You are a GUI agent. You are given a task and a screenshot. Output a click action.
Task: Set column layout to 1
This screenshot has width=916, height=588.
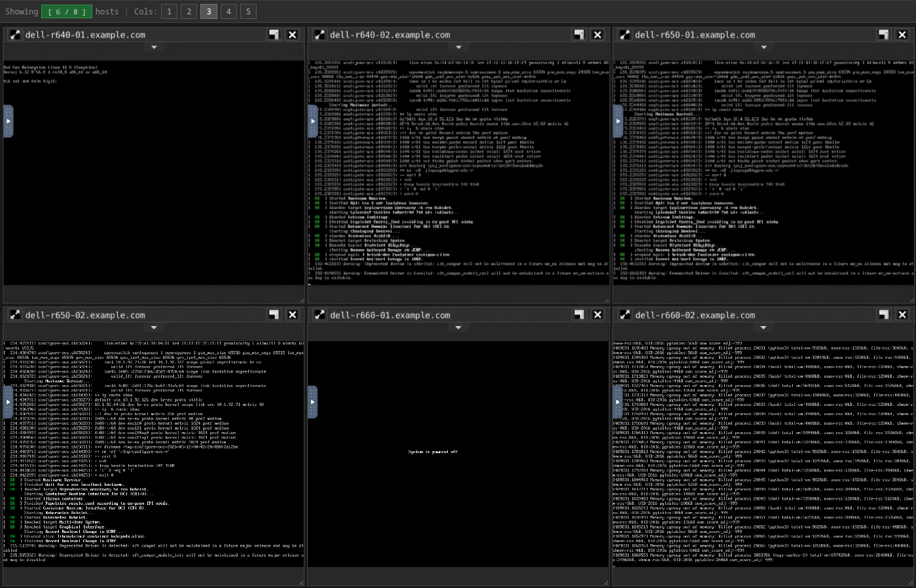coord(169,12)
